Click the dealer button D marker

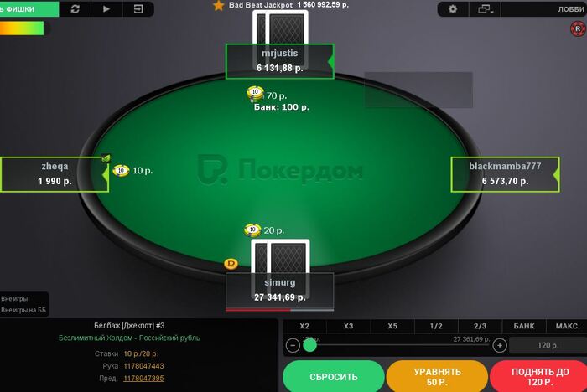[x=231, y=264]
